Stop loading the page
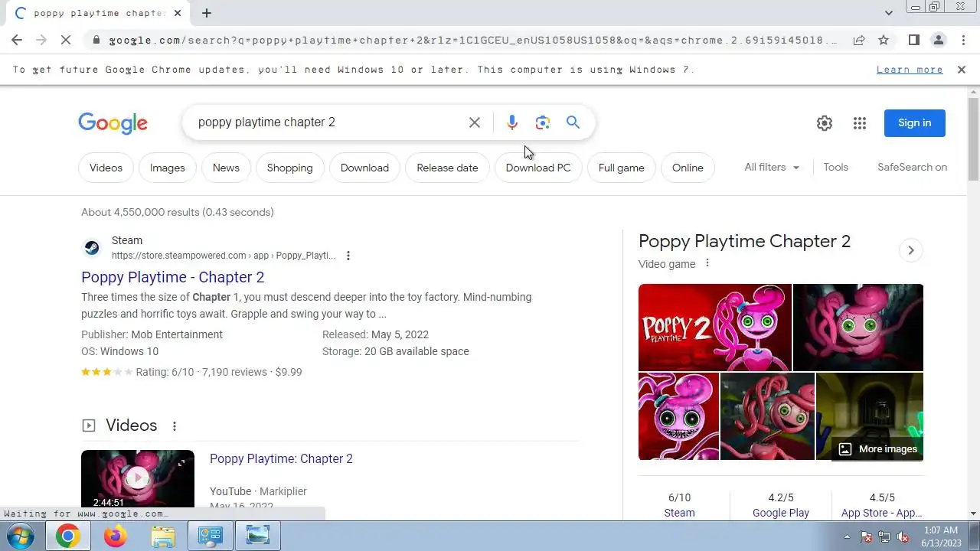This screenshot has width=980, height=551. [x=66, y=40]
